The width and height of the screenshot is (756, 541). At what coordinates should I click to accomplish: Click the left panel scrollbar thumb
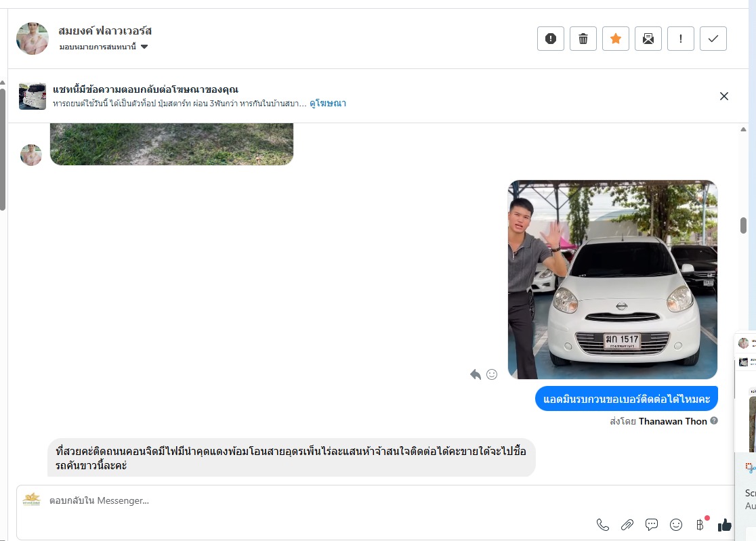click(x=3, y=150)
